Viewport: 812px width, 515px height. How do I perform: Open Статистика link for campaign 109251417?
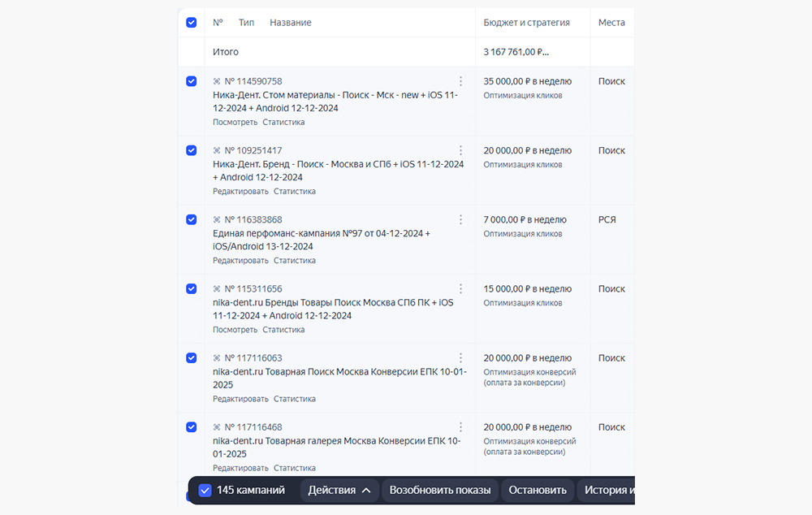294,191
